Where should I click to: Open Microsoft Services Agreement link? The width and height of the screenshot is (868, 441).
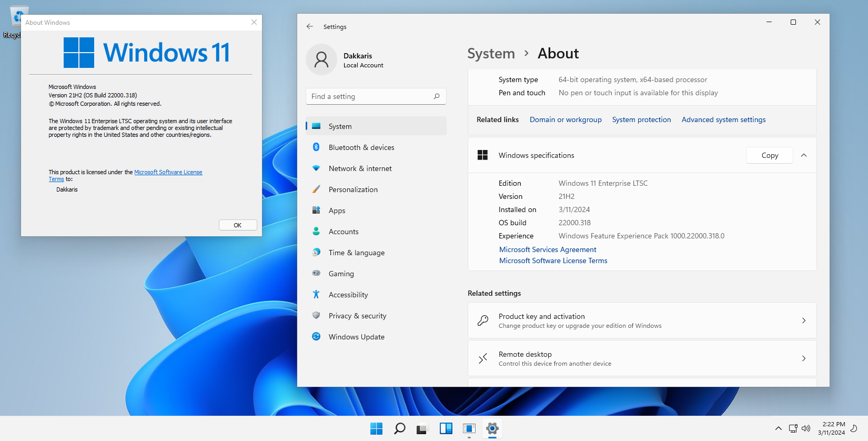pos(548,249)
